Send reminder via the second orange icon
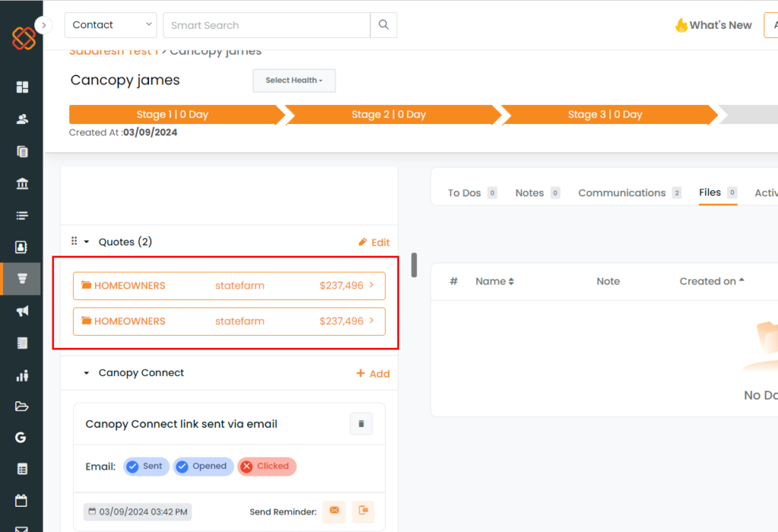778x532 pixels. click(363, 511)
